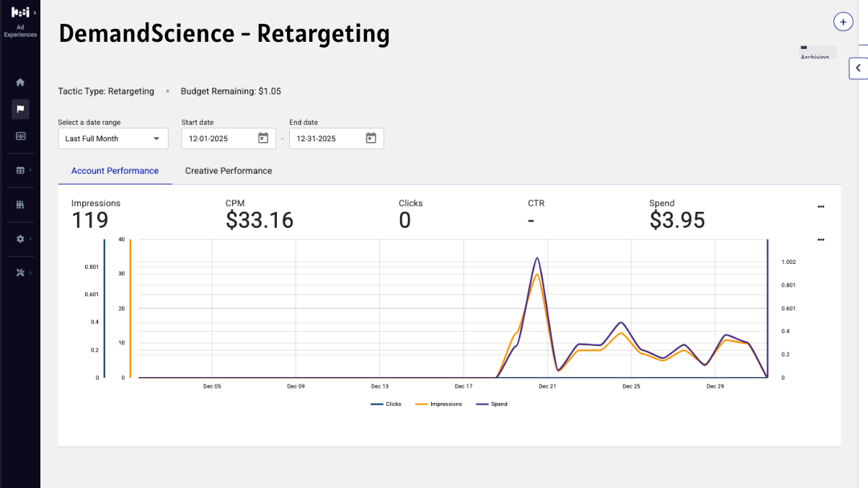Expand the arrow beside the logo
Screen dimensions: 868x488
point(35,12)
